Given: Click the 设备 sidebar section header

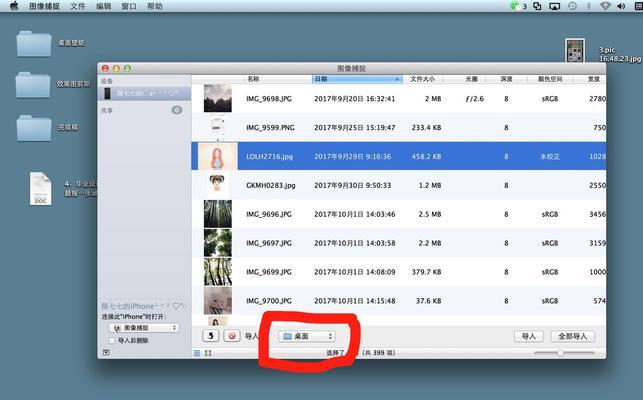Looking at the screenshot, I should click(107, 81).
